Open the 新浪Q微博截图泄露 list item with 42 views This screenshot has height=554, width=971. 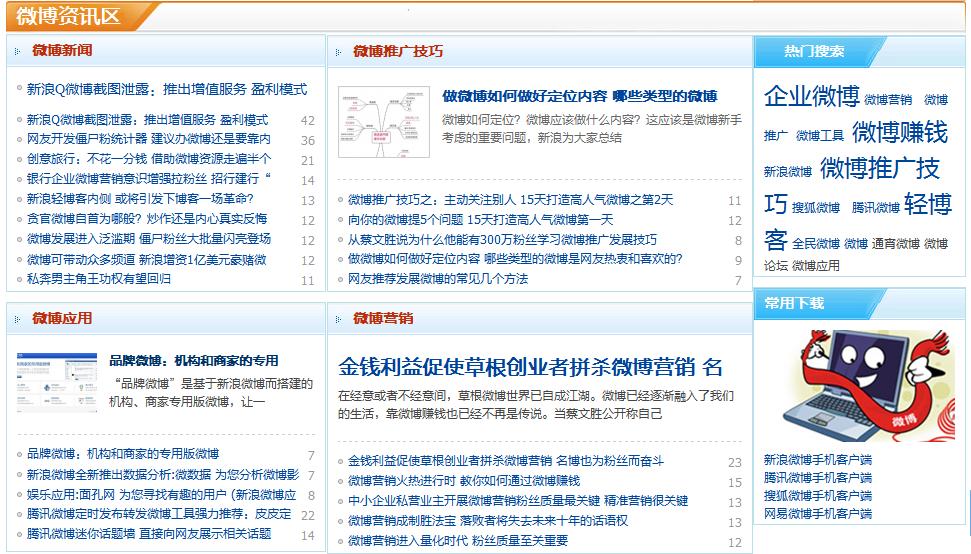click(x=147, y=119)
